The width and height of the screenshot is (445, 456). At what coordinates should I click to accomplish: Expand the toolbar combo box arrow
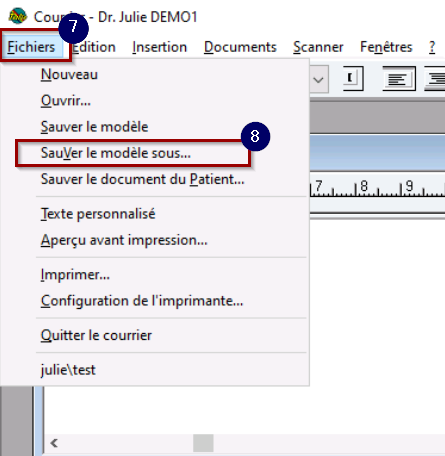[x=319, y=79]
